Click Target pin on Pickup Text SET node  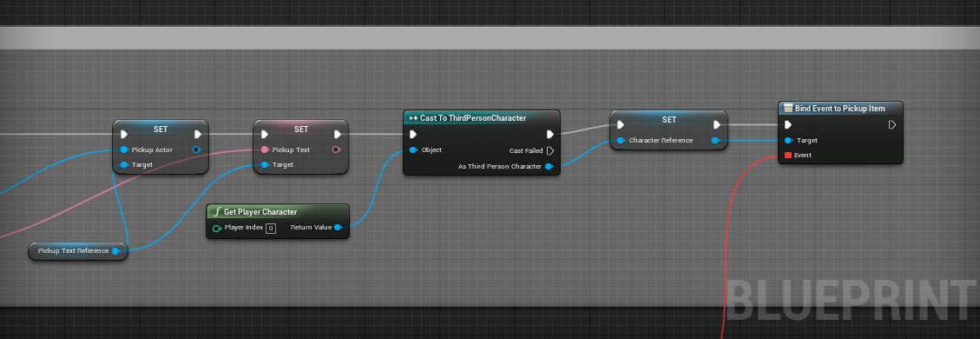click(x=265, y=165)
